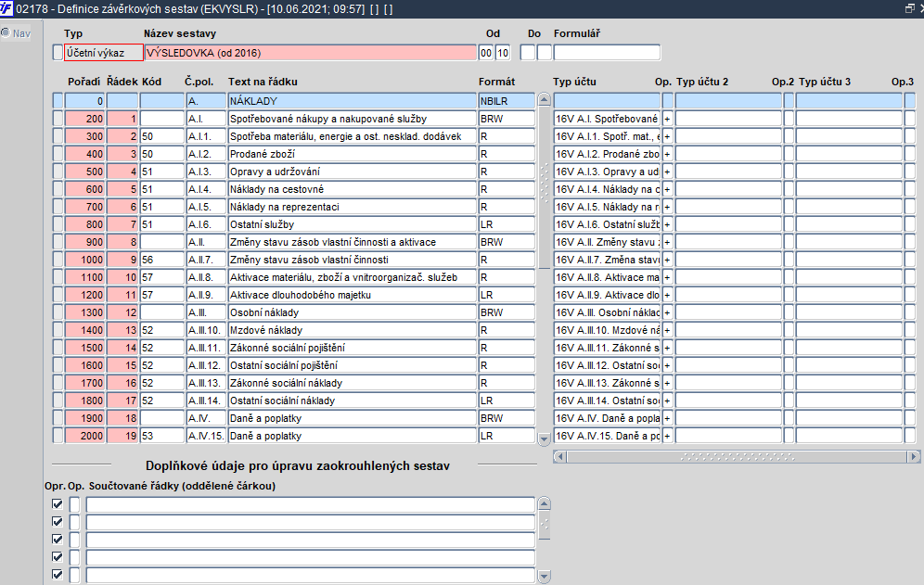The image size is (924, 585).
Task: Click the up arrow of the rows table scrollbar
Action: click(544, 99)
